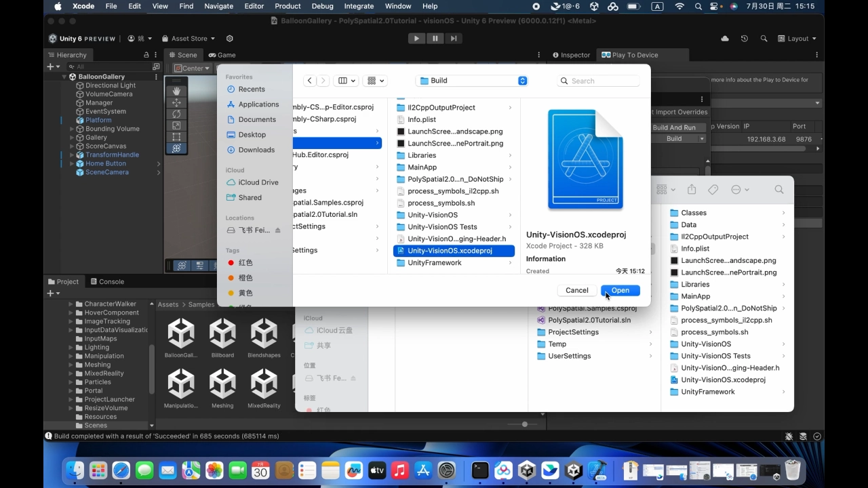Image resolution: width=868 pixels, height=488 pixels.
Task: Click Search field in file dialog
Action: [x=598, y=81]
